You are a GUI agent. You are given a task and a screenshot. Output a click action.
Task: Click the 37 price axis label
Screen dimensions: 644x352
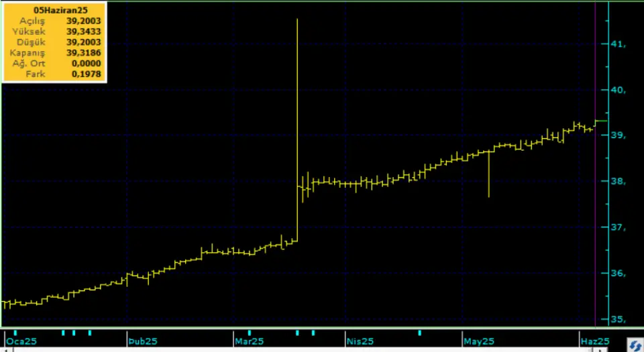(618, 227)
